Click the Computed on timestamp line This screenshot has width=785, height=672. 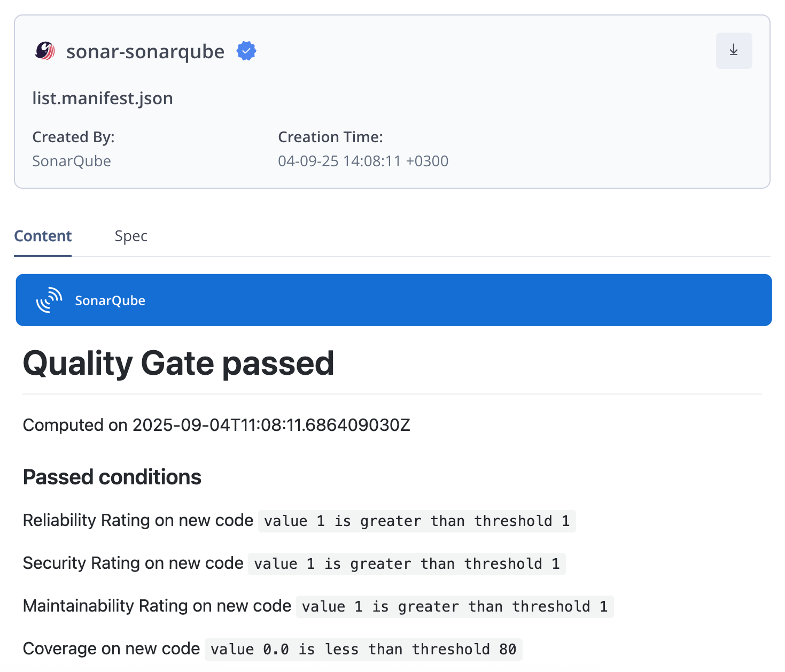click(216, 425)
